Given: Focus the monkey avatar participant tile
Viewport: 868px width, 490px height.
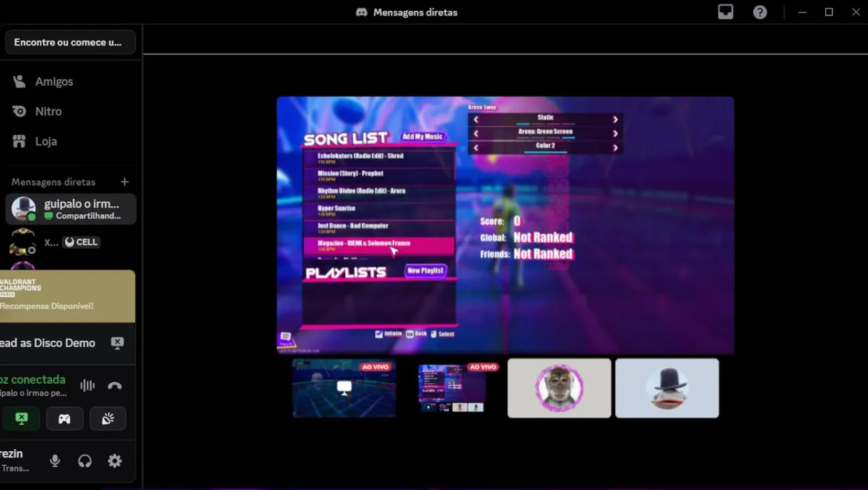Looking at the screenshot, I should pos(560,388).
